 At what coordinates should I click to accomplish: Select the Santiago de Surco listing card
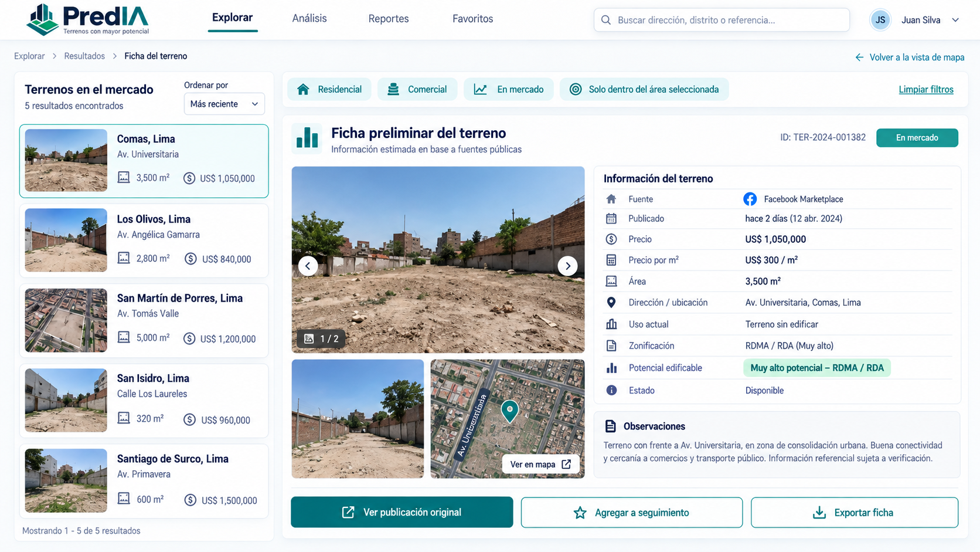144,481
